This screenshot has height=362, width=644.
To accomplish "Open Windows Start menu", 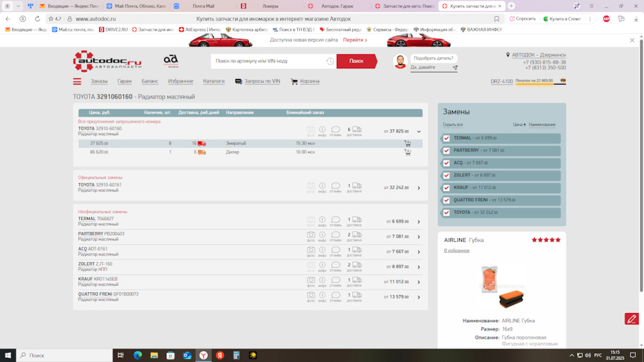I will point(8,355).
